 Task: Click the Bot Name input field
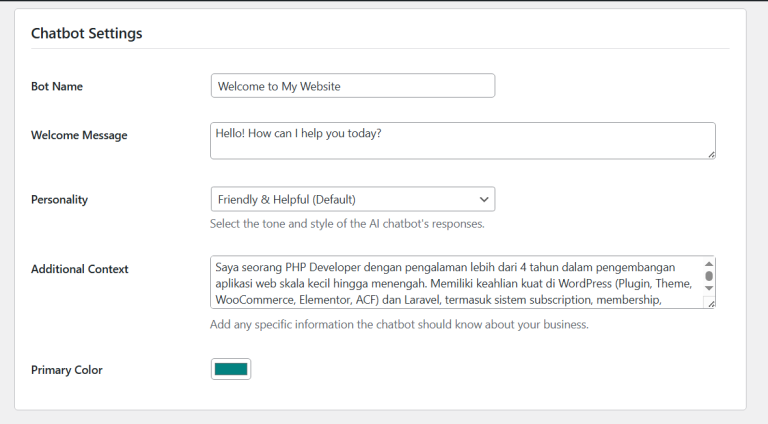pos(352,86)
